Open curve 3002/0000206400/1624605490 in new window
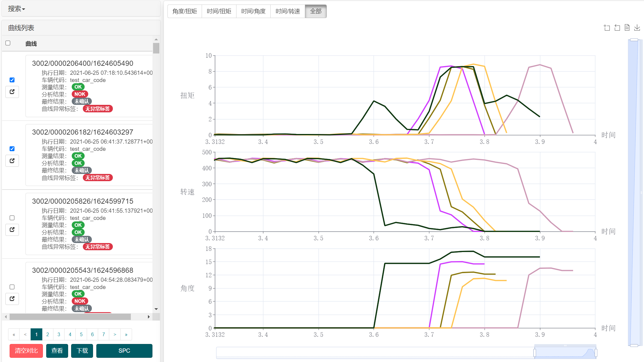Image resolution: width=644 pixels, height=362 pixels. pyautogui.click(x=12, y=92)
